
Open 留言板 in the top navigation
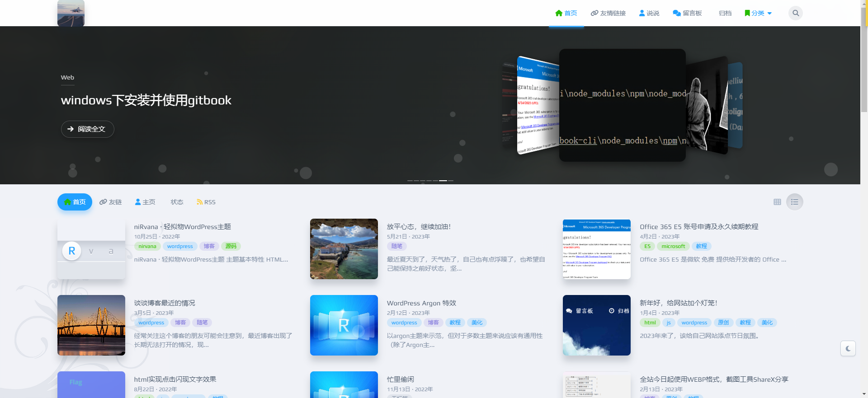point(687,13)
